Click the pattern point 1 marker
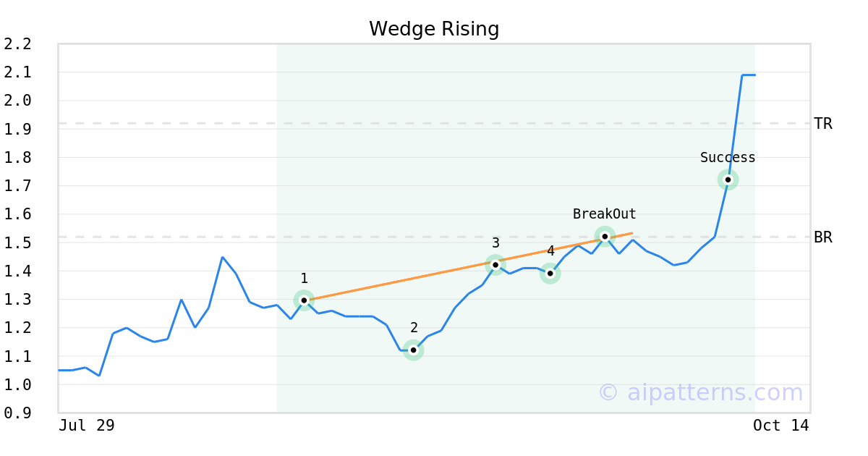This screenshot has width=868, height=456. tap(304, 300)
